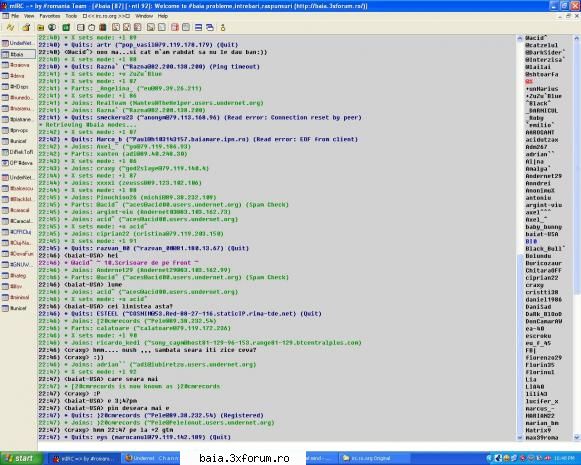This screenshot has width=581, height=465.
Task: Select nick @catzelul in the nick list
Action: coord(541,45)
